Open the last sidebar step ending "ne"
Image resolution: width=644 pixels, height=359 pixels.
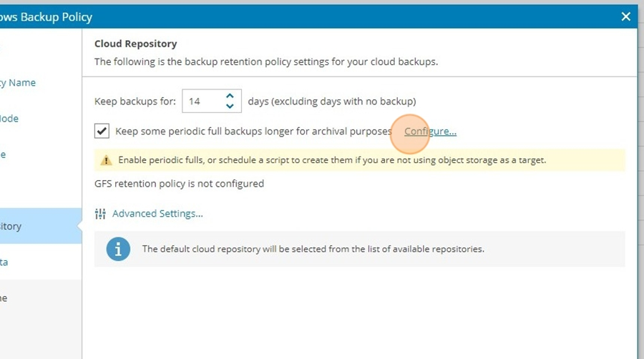[4, 298]
